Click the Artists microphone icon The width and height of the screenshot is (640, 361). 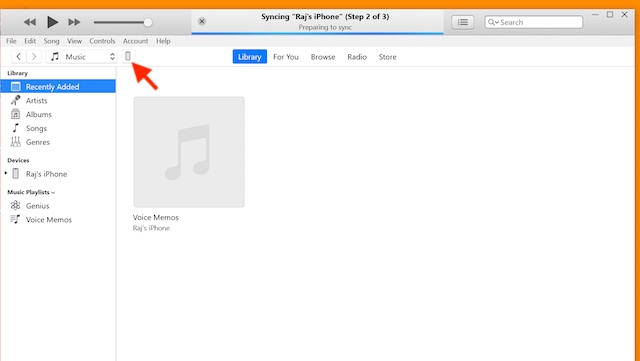16,100
